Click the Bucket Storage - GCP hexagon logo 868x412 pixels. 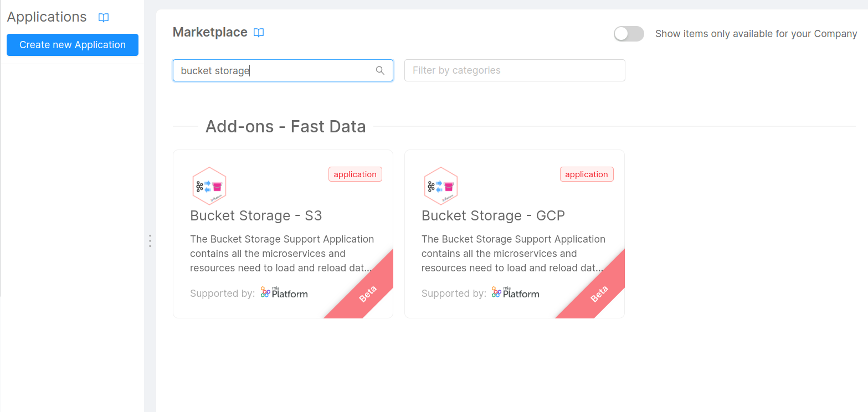pos(441,186)
